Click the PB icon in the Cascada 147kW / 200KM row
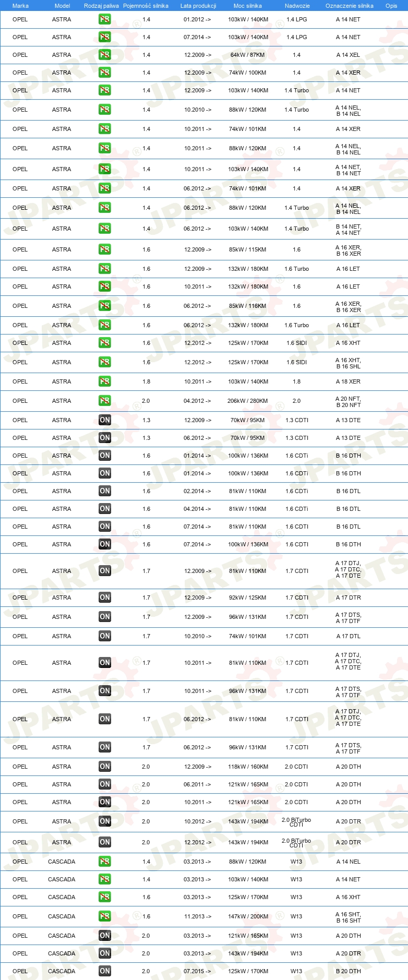This screenshot has width=408, height=980. 105,916
